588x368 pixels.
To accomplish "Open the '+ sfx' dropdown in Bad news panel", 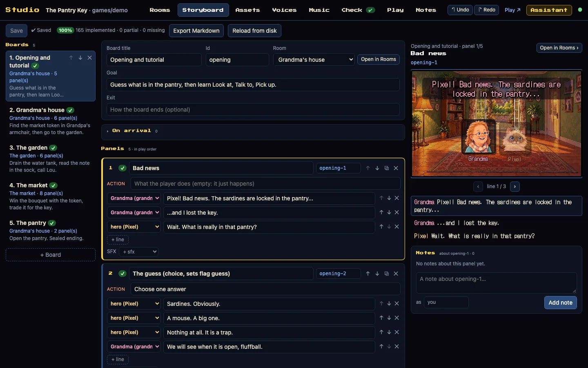I will tap(138, 252).
